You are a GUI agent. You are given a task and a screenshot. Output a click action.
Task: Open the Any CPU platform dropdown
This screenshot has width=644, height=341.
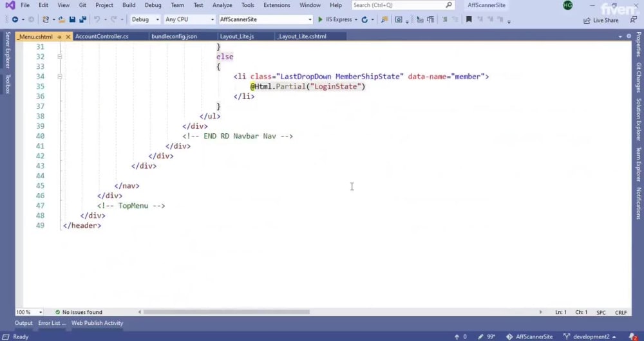click(189, 19)
